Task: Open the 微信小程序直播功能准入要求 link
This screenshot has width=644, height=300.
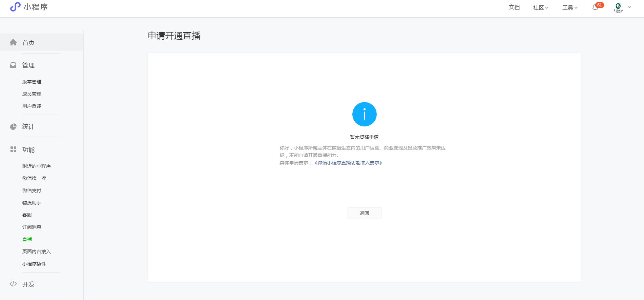Action: pos(348,163)
